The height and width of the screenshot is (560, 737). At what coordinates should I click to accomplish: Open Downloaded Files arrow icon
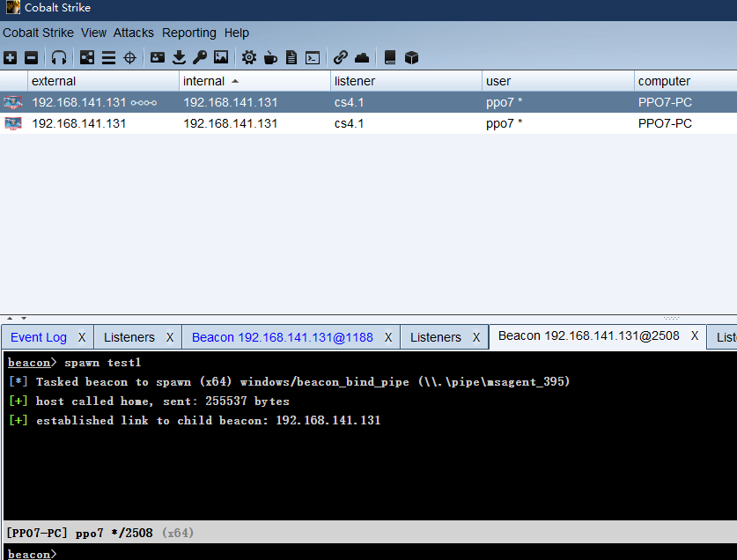179,58
